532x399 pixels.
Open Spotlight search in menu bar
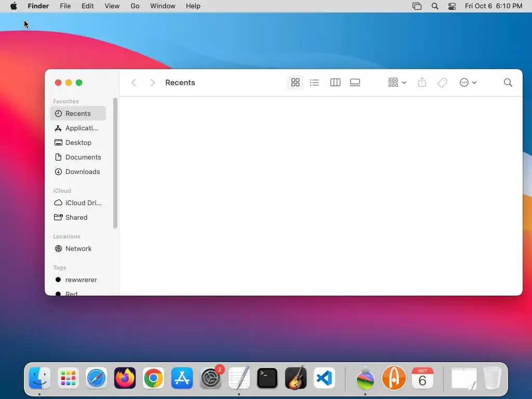click(x=435, y=6)
